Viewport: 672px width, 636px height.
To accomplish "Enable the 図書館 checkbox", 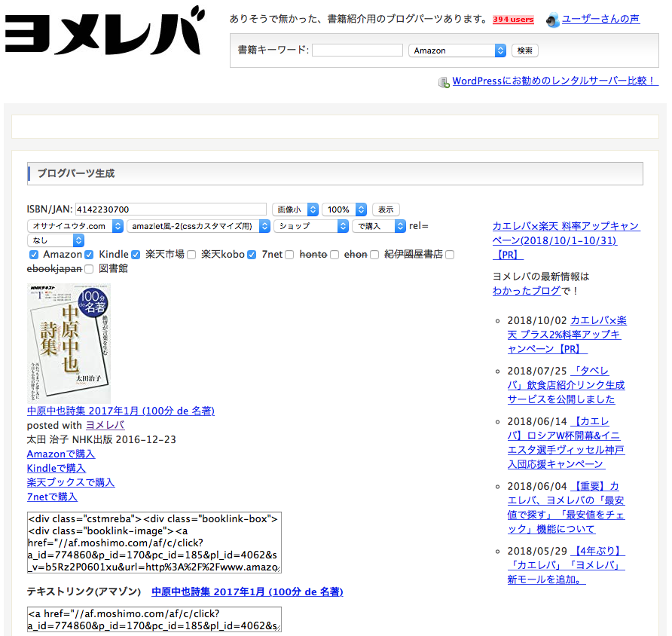I will coord(89,269).
